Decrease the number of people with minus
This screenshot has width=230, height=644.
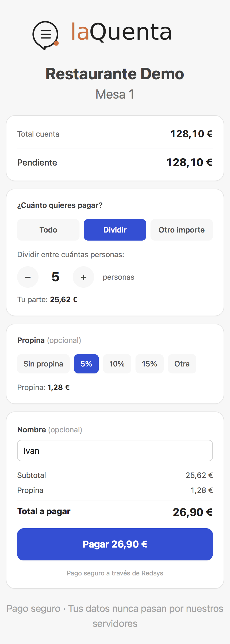[28, 277]
